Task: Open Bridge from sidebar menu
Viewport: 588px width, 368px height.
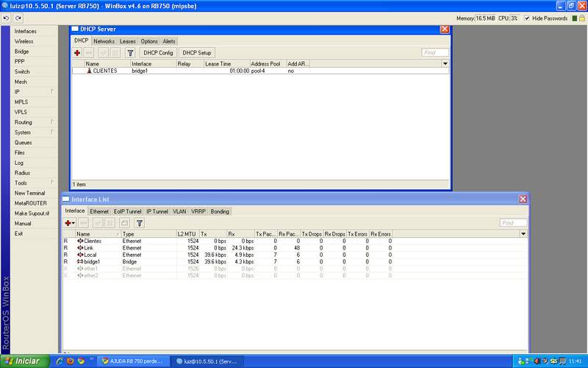Action: click(x=22, y=52)
